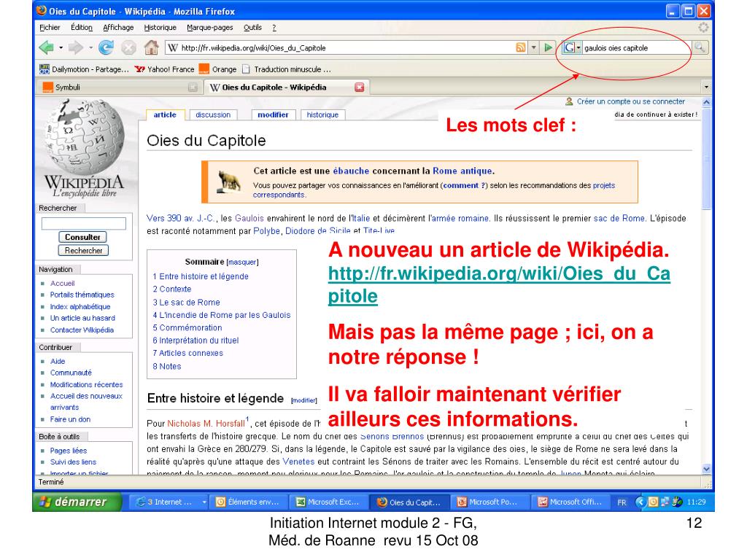Click Faire un don link

(70, 419)
